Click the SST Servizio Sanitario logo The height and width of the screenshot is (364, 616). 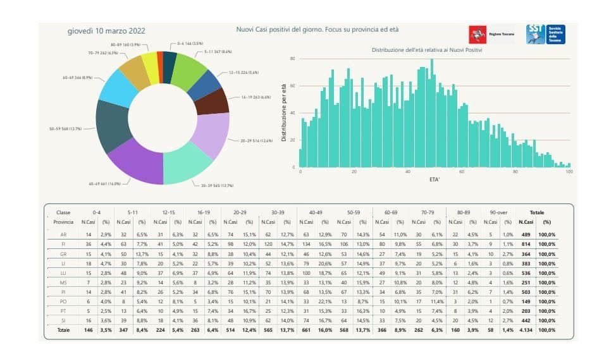pyautogui.click(x=545, y=35)
